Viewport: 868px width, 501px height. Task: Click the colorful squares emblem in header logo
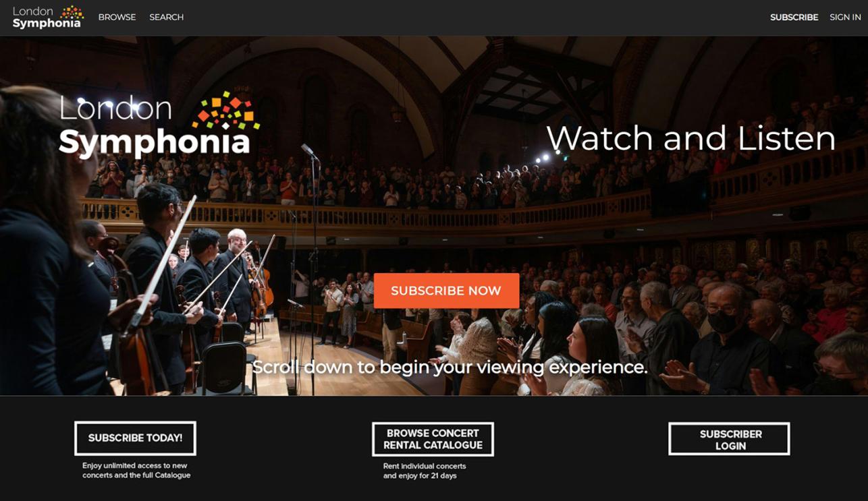pyautogui.click(x=72, y=12)
